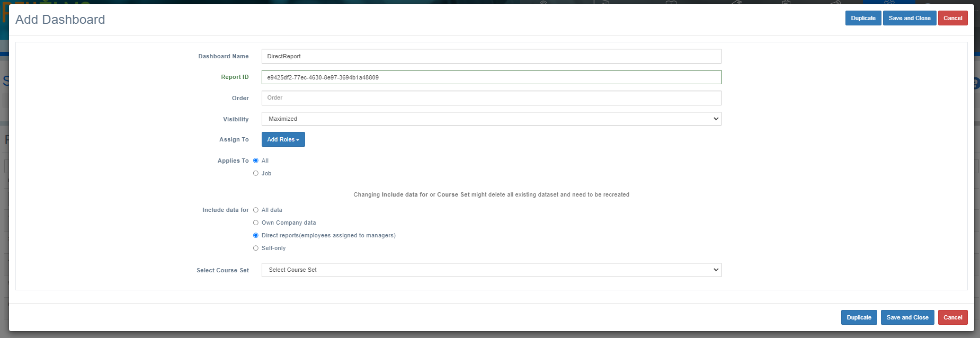The width and height of the screenshot is (980, 338).
Task: Pick the Self-only radio option
Action: pyautogui.click(x=256, y=248)
